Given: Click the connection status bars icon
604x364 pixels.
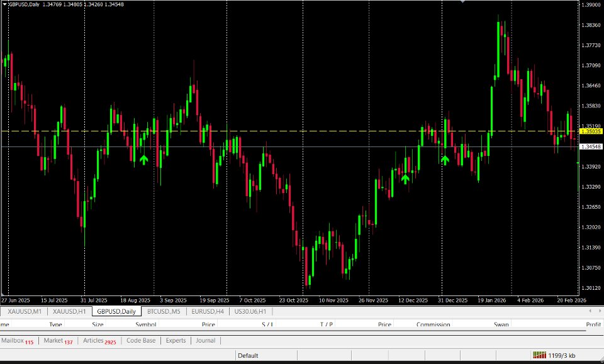Looking at the screenshot, I should coord(539,355).
